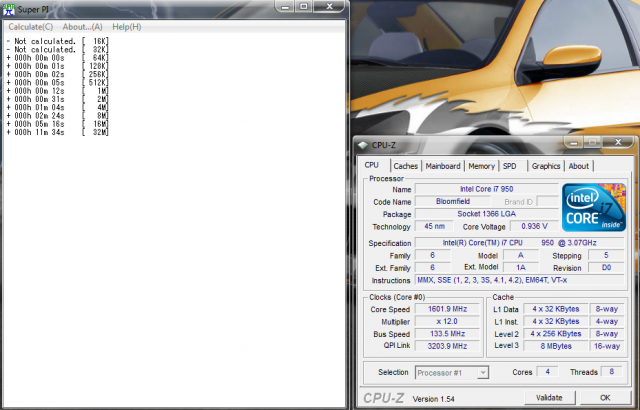640x410 pixels.
Task: Click the L1 Data '4 x 32 KBytes' value
Action: pos(556,309)
